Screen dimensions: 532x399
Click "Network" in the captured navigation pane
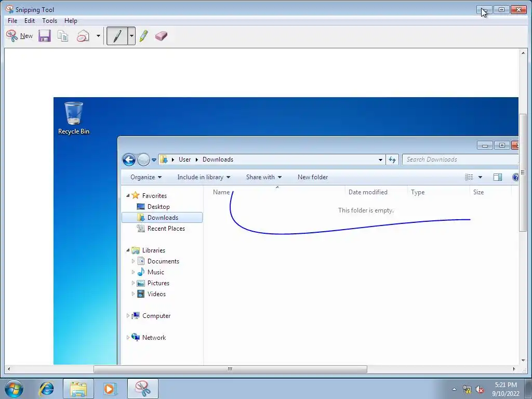(154, 338)
